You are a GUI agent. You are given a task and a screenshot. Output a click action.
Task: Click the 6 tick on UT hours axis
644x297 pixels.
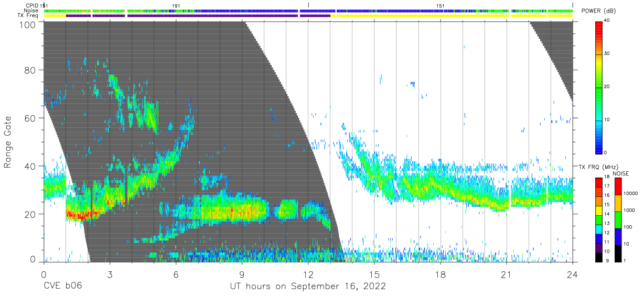click(176, 274)
